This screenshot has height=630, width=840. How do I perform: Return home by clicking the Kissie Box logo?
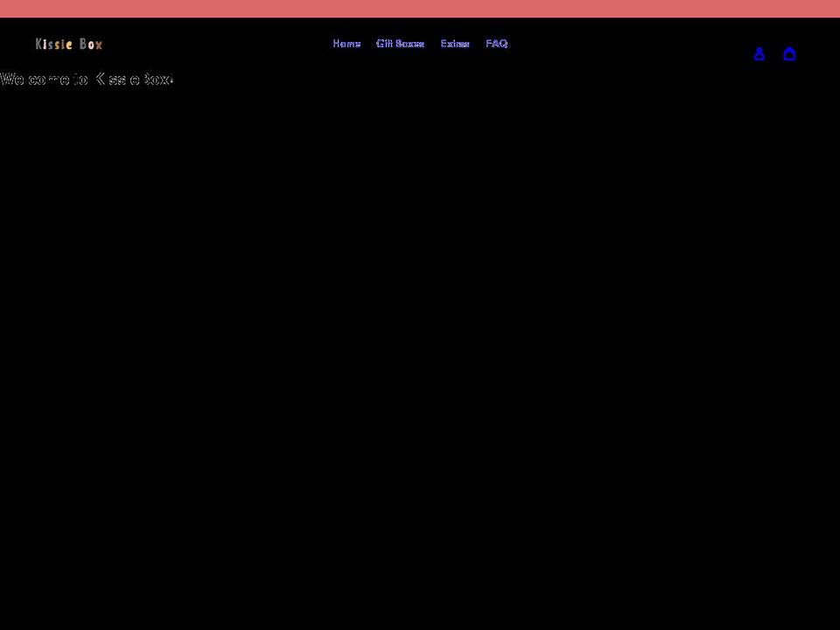point(68,44)
